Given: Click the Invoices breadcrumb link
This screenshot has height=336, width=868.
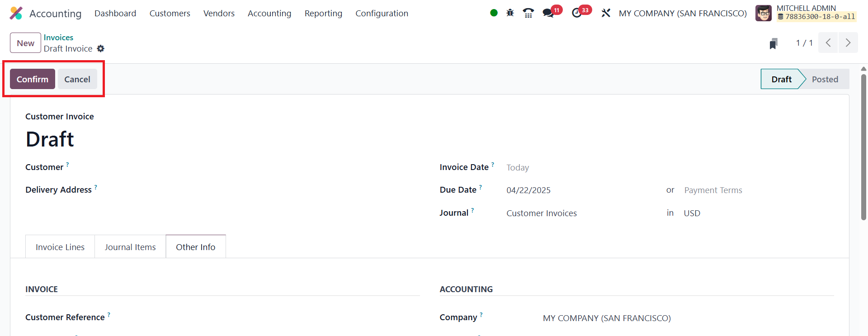Looking at the screenshot, I should point(58,38).
